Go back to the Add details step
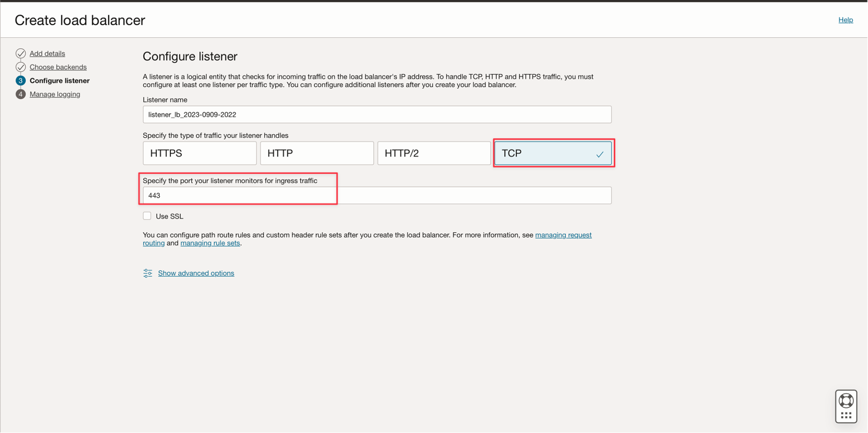Viewport: 868px width, 433px height. pos(47,53)
